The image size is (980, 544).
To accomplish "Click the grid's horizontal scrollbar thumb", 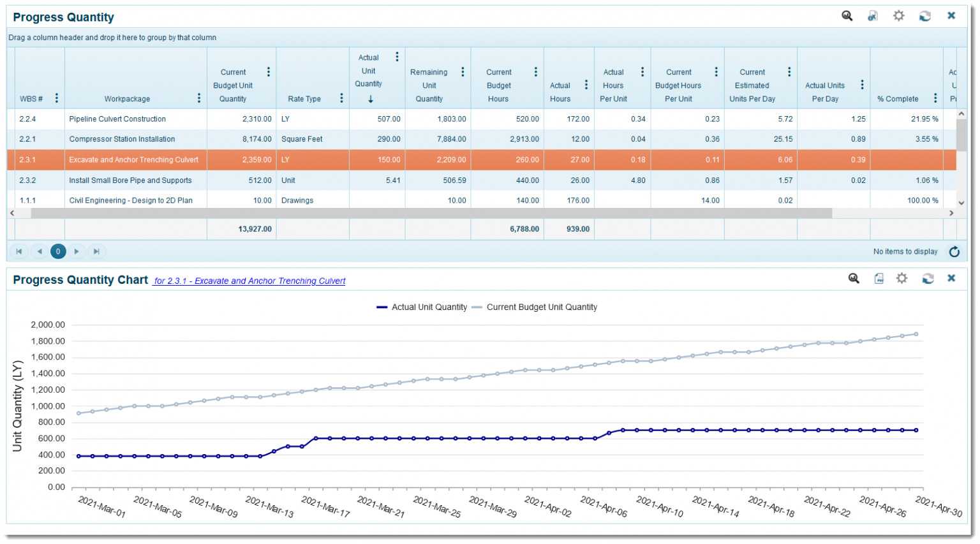I will point(431,213).
